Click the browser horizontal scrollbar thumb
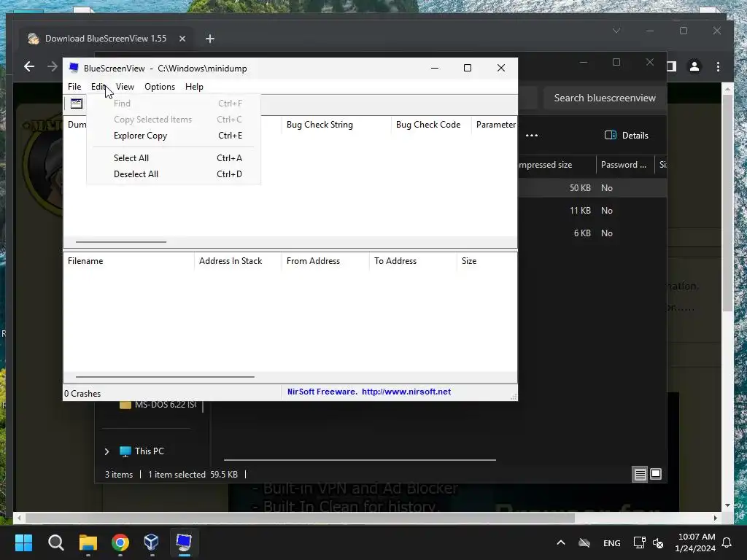This screenshot has height=560, width=747. coord(300,518)
